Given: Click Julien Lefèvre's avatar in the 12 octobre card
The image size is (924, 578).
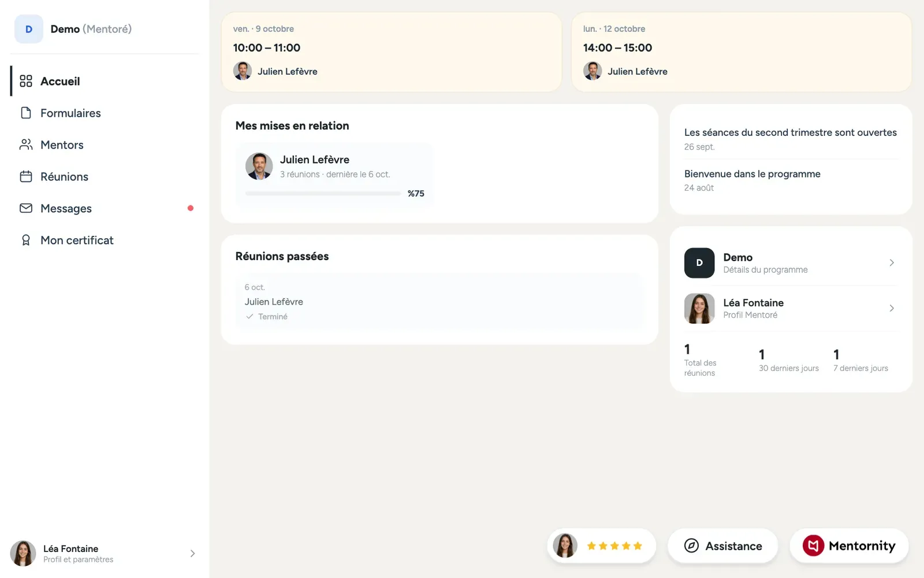Looking at the screenshot, I should (x=593, y=71).
